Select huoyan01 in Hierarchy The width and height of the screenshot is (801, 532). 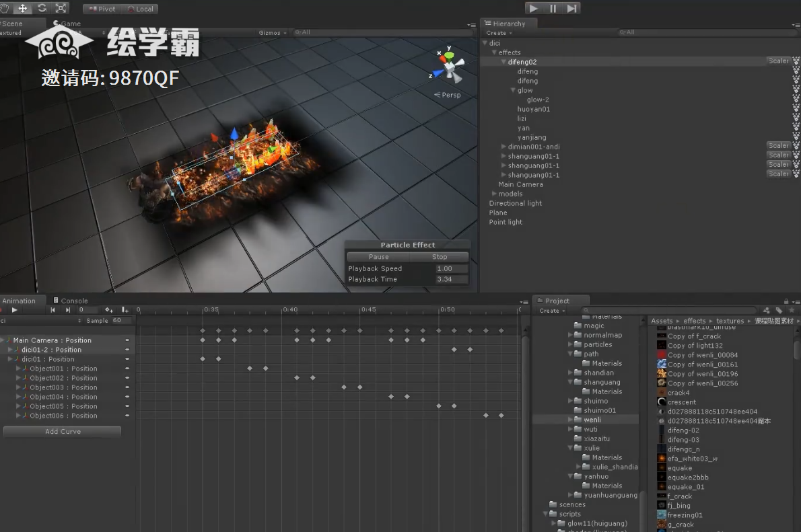click(533, 109)
